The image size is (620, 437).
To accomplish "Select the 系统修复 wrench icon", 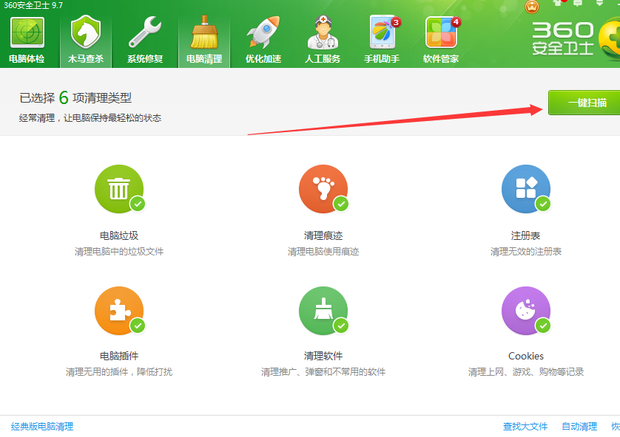I will (x=145, y=32).
